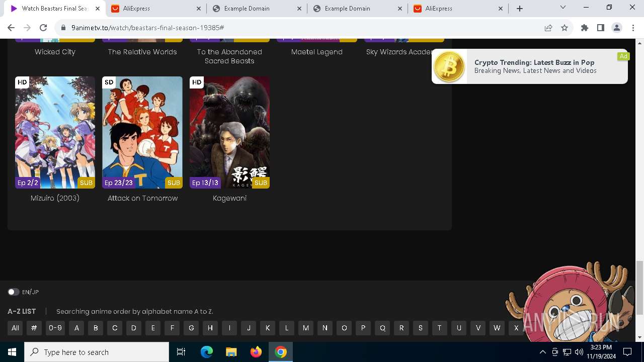Bookmark this page with the star icon
The image size is (644, 362).
coord(565,28)
